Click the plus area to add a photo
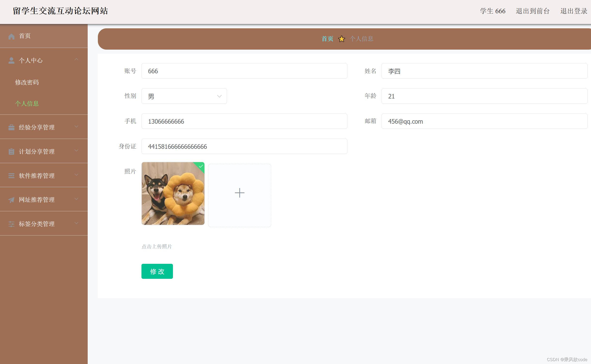Viewport: 591px width, 364px height. (239, 193)
